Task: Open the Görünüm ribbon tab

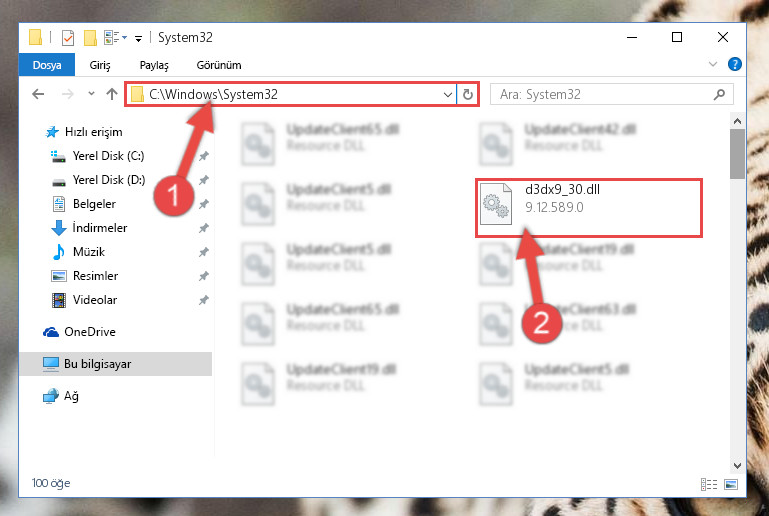Action: click(219, 65)
